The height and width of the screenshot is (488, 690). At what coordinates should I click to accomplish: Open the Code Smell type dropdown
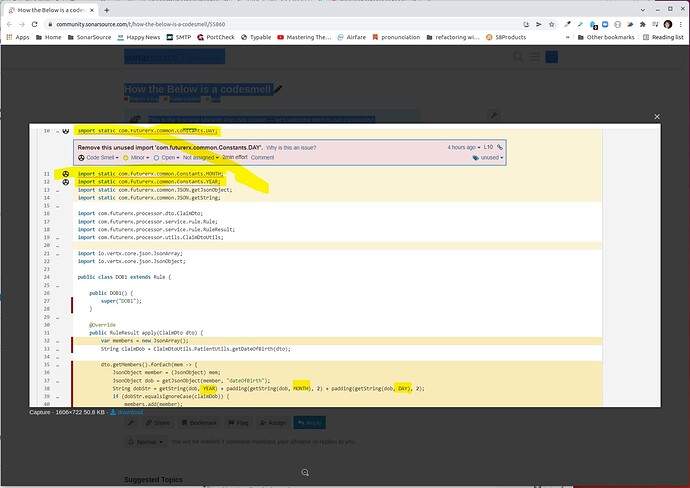coord(98,158)
